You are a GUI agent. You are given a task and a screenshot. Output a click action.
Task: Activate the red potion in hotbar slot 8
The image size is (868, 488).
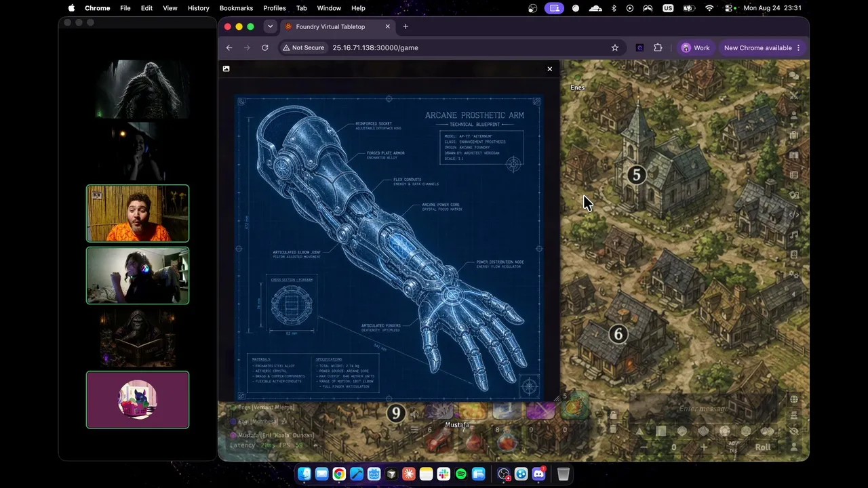(507, 439)
